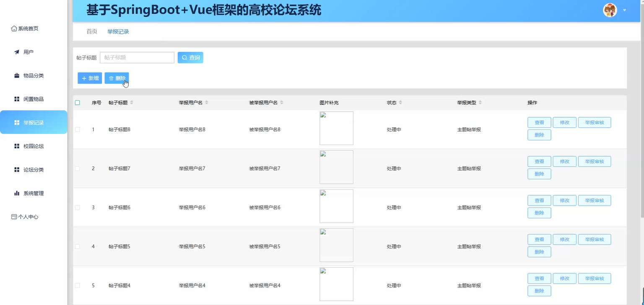Click 举报审核 for 帖子标题5
Screen dimensions: 644x305
(x=595, y=239)
